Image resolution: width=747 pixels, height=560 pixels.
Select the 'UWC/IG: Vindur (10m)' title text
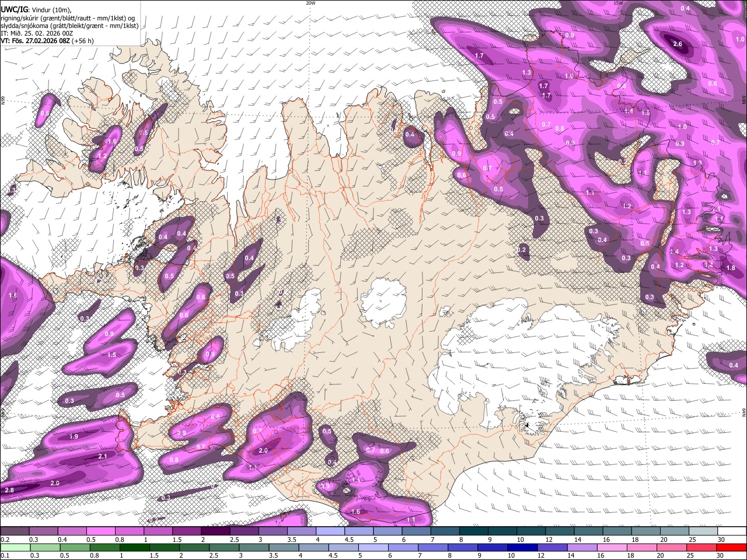36,10
